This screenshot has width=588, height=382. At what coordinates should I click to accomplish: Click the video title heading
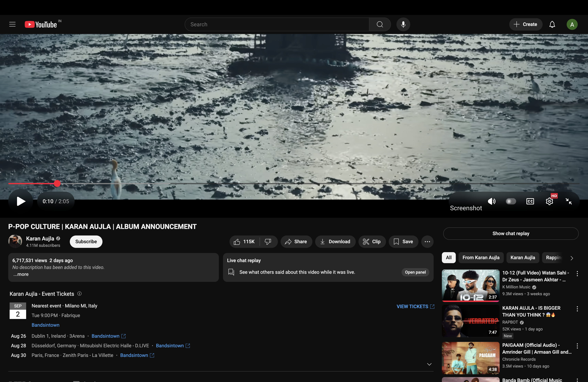coord(102,227)
